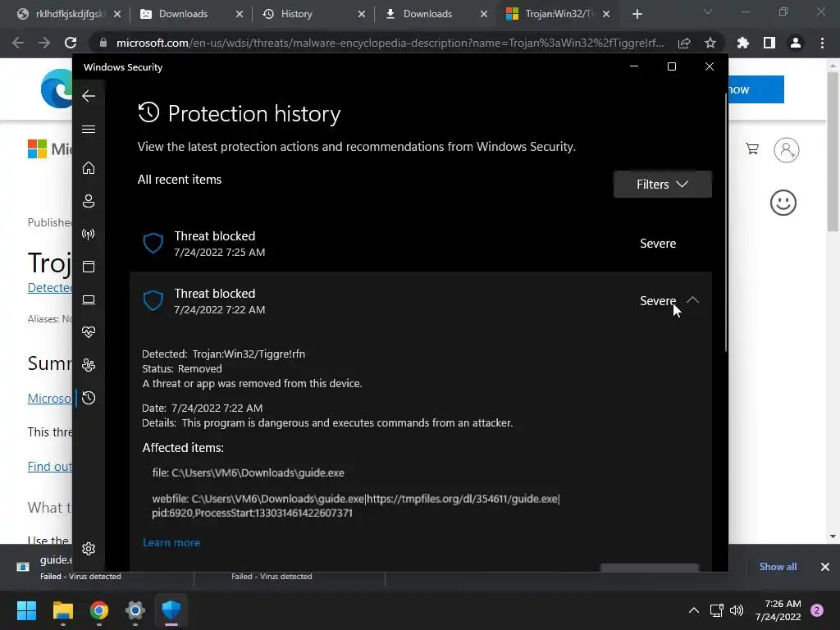
Task: Close the History tab
Action: click(362, 14)
